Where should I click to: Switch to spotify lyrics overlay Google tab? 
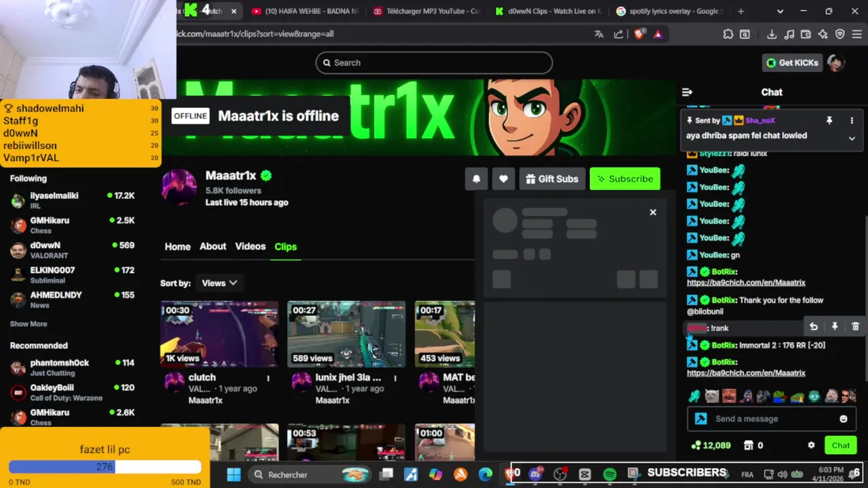(669, 11)
